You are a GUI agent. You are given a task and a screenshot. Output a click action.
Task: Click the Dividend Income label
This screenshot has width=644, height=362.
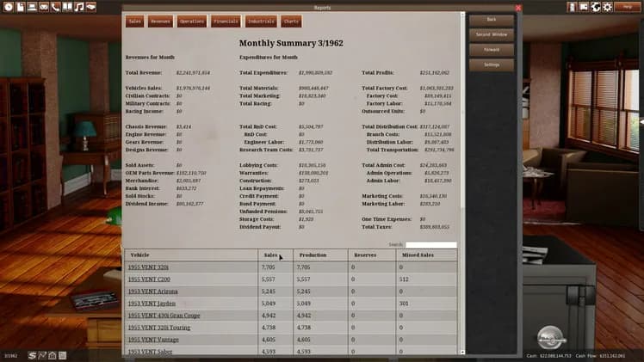coord(146,204)
